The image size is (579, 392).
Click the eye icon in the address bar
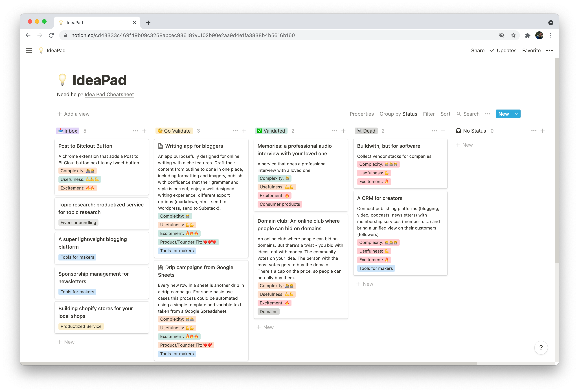pos(501,35)
